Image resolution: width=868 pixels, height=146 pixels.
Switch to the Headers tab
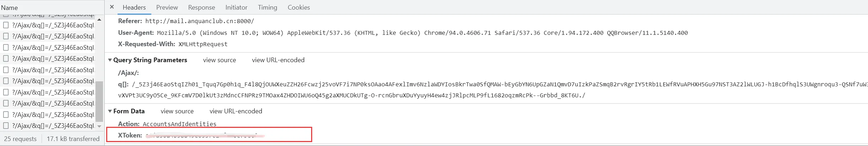[x=134, y=7]
